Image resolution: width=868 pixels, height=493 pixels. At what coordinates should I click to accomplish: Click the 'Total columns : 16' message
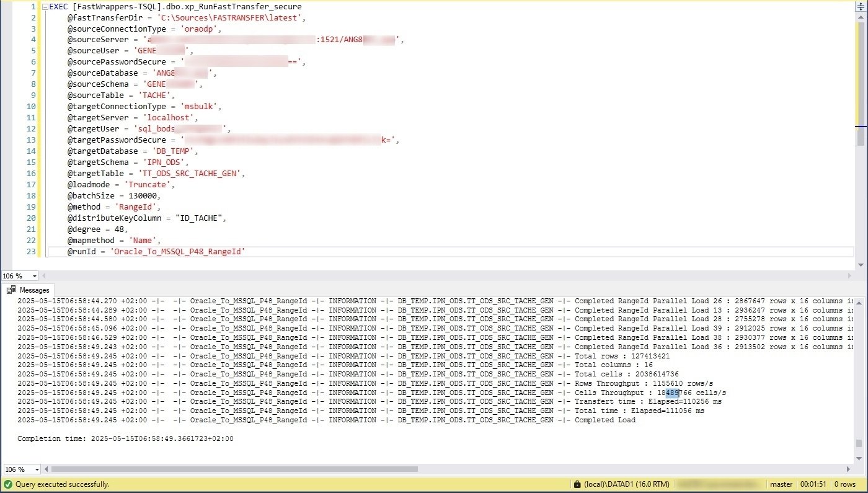614,365
